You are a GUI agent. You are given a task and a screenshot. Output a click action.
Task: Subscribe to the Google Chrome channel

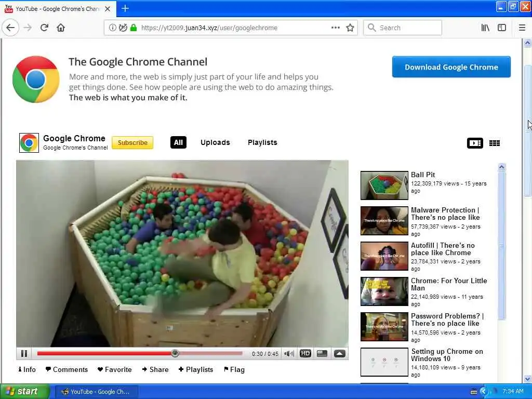132,142
